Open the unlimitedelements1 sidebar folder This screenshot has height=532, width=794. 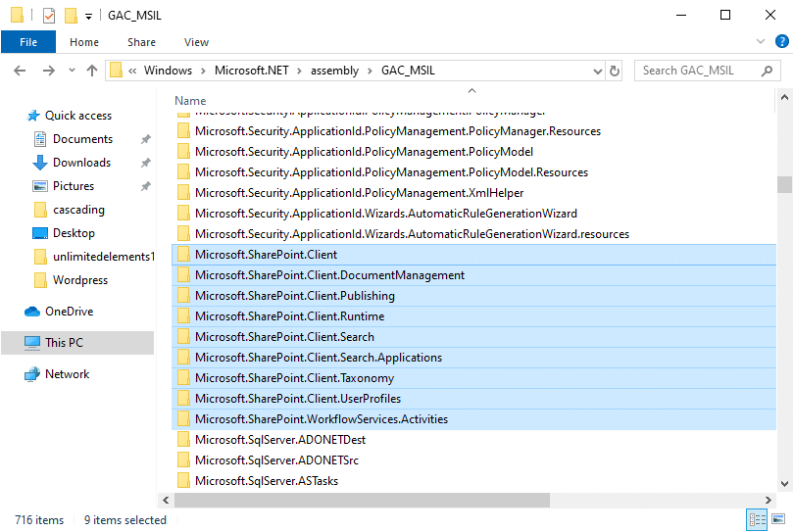[103, 257]
